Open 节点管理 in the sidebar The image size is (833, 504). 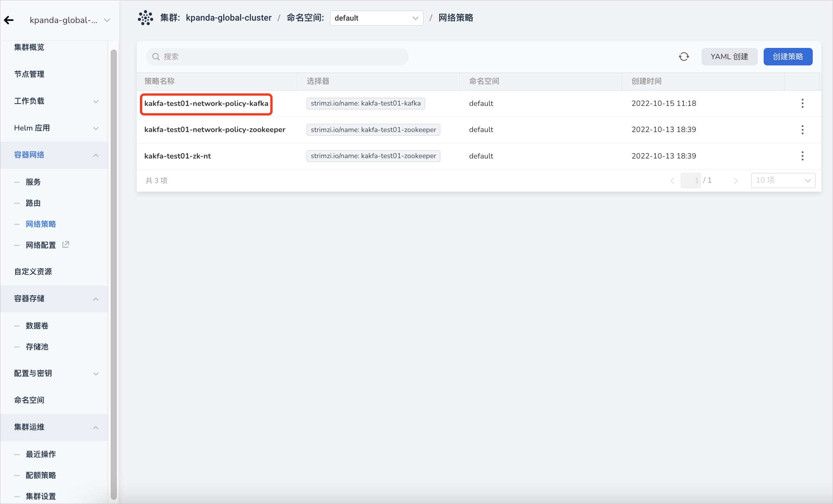tap(29, 74)
